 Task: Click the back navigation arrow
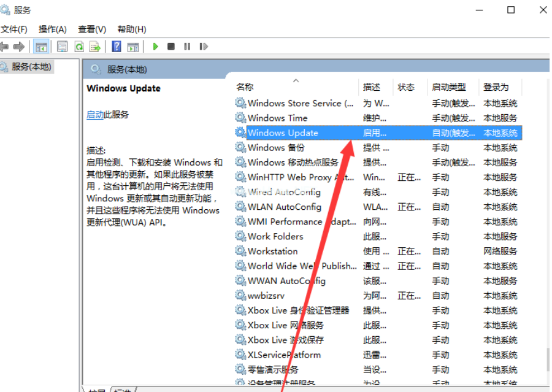coord(5,46)
